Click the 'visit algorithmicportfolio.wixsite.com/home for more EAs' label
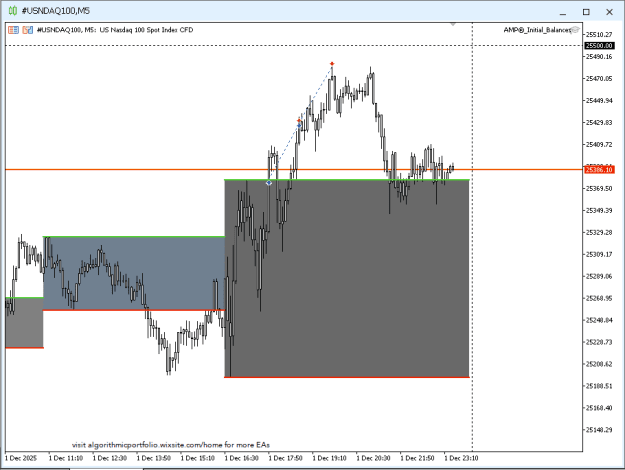This screenshot has width=625, height=470. [171, 444]
